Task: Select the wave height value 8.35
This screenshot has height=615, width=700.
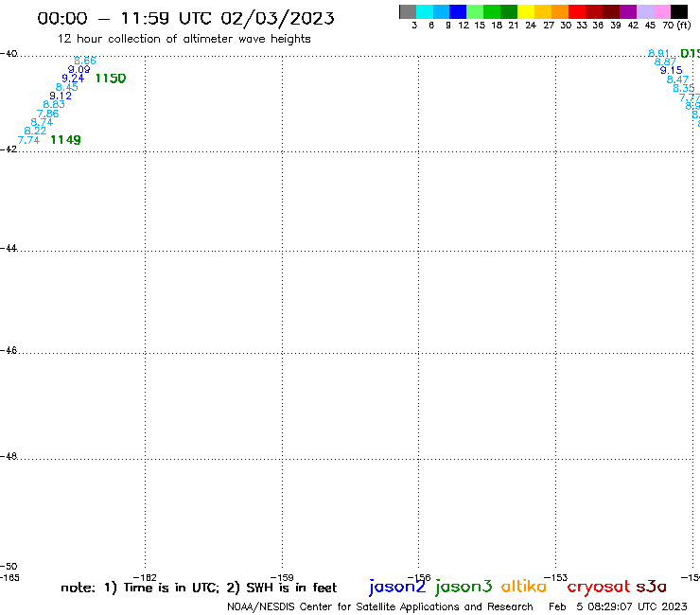Action: 684,88
